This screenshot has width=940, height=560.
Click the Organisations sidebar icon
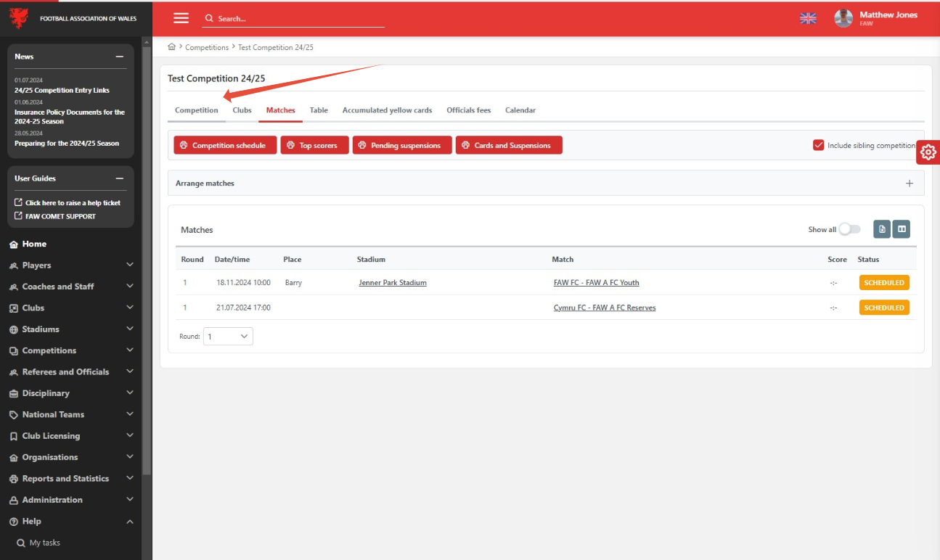(14, 458)
